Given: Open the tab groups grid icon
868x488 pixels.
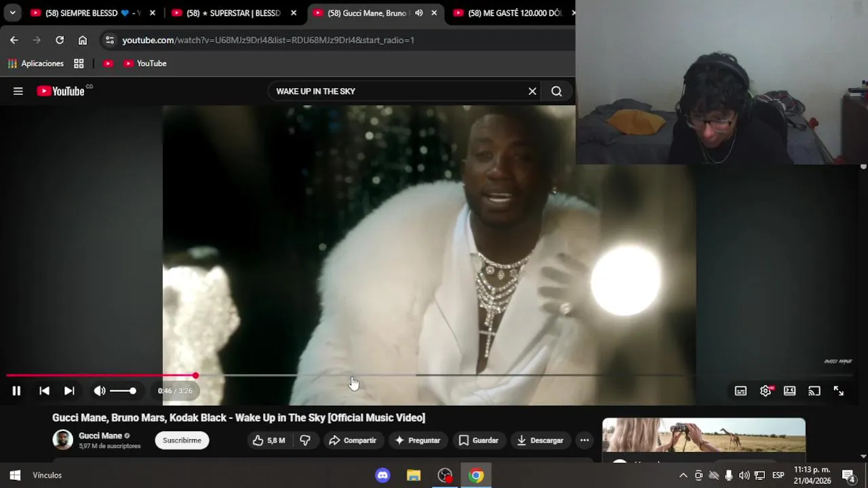Looking at the screenshot, I should pos(79,64).
